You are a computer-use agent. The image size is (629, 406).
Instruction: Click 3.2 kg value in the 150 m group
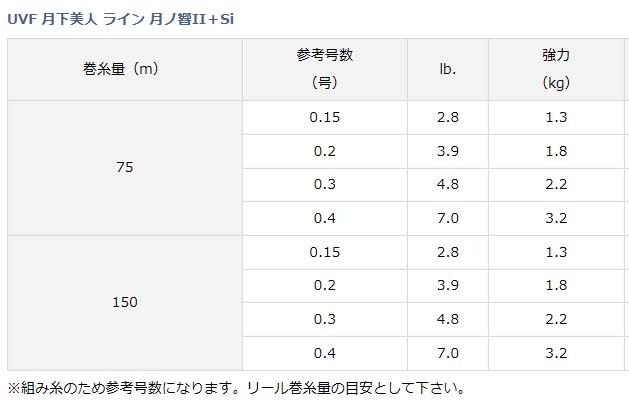click(x=556, y=353)
